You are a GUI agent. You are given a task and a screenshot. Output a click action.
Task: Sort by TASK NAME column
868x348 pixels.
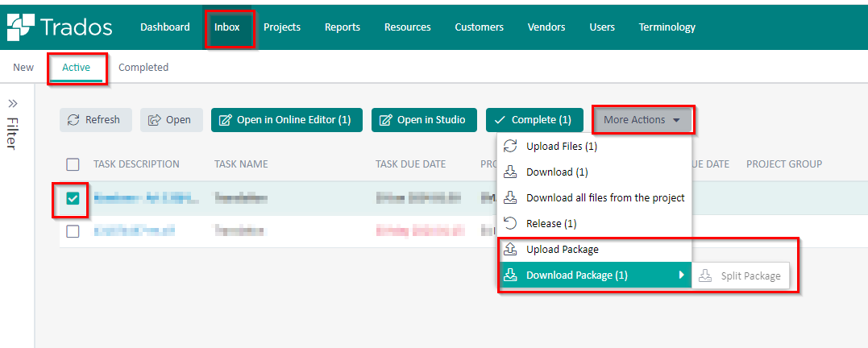coord(241,164)
